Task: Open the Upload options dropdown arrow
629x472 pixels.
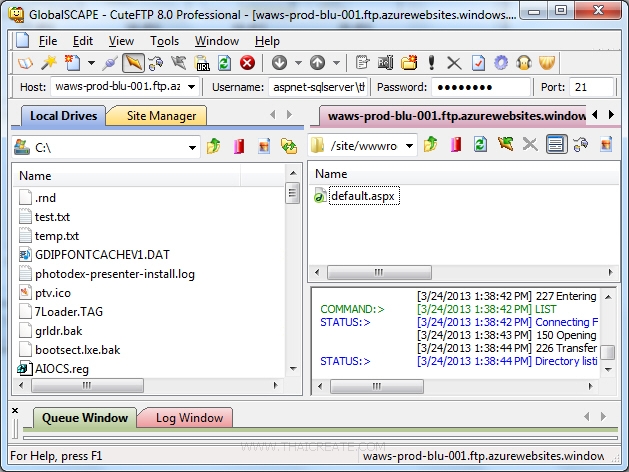Action: (x=336, y=63)
